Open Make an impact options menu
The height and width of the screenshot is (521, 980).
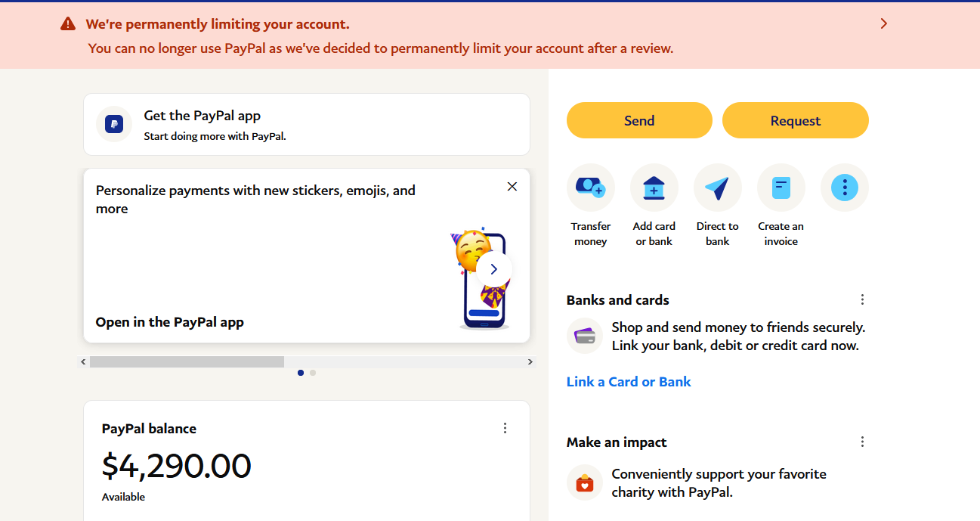862,442
